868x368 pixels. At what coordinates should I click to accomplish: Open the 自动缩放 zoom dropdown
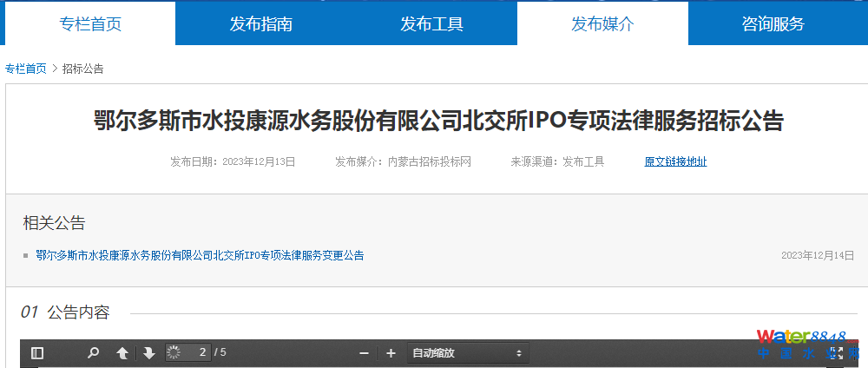(x=468, y=353)
